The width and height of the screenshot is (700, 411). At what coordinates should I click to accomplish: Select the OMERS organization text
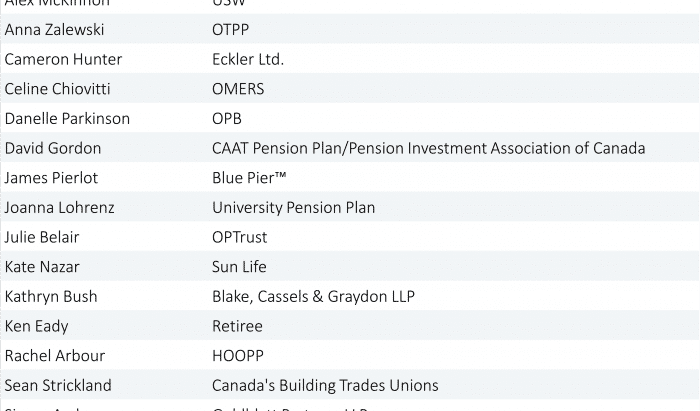(x=238, y=89)
